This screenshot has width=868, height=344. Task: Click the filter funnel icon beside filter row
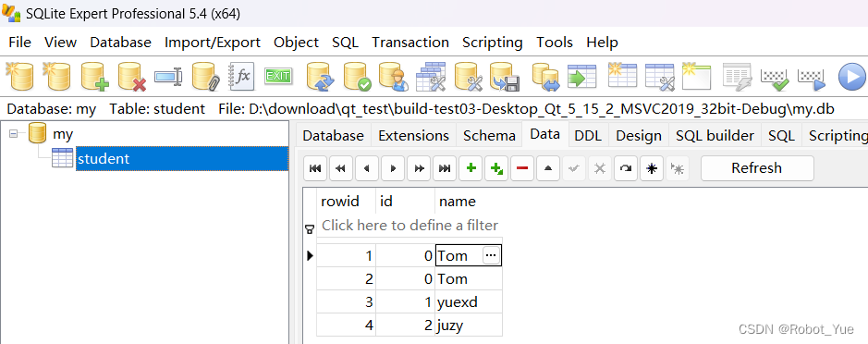coord(310,229)
